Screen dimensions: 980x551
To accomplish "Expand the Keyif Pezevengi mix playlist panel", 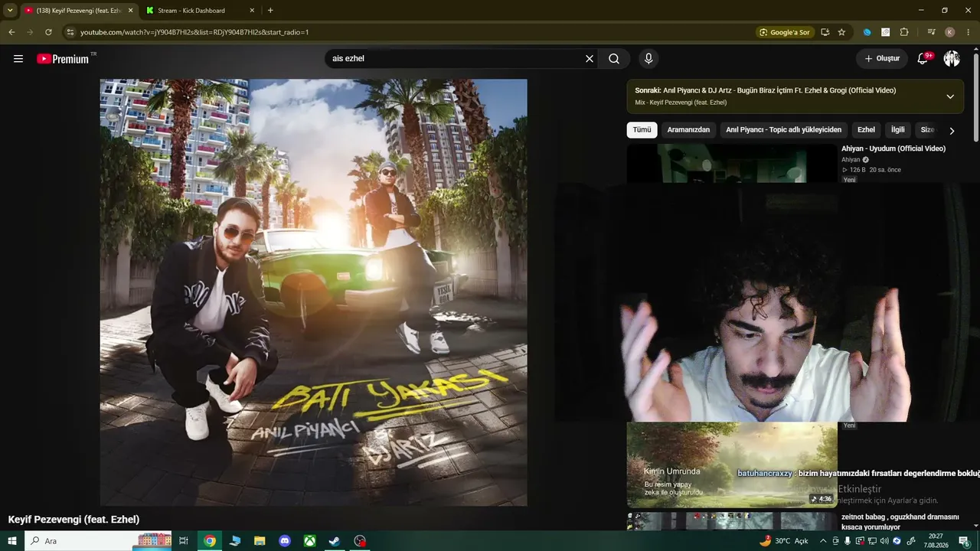I will (x=950, y=96).
